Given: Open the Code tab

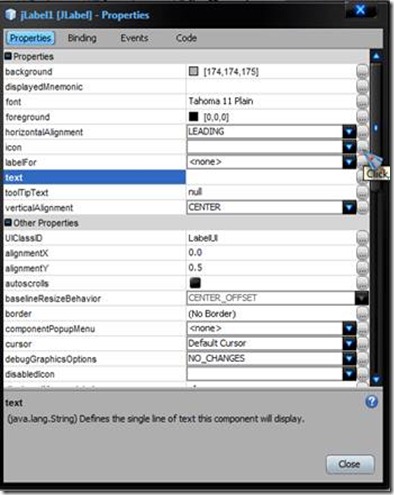Looking at the screenshot, I should coord(186,38).
